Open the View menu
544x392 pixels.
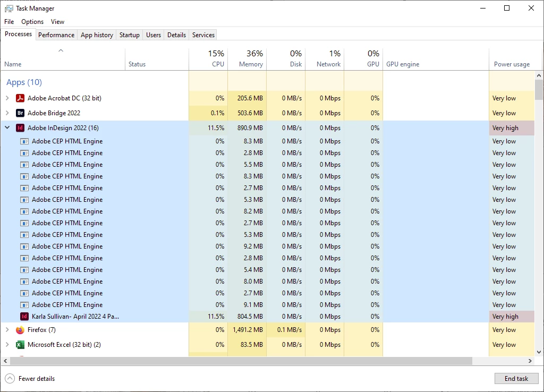point(57,21)
